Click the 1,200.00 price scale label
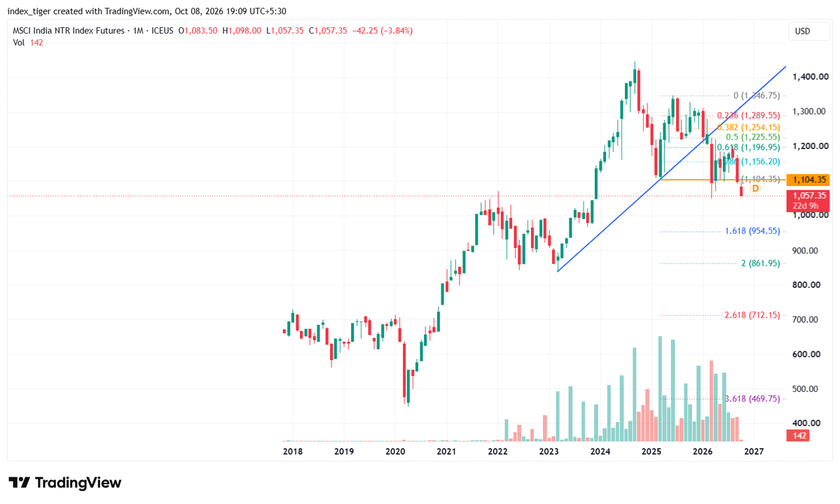 tap(811, 146)
